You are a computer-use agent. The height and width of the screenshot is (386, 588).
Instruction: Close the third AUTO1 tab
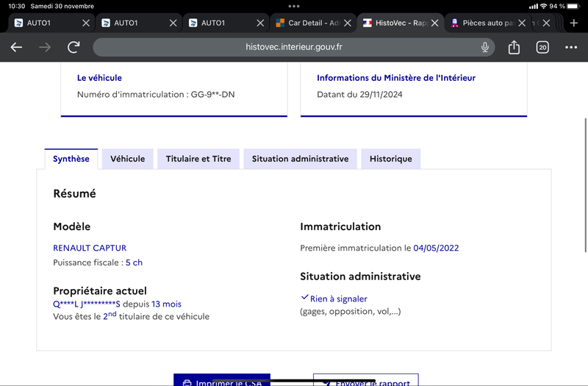(x=260, y=23)
